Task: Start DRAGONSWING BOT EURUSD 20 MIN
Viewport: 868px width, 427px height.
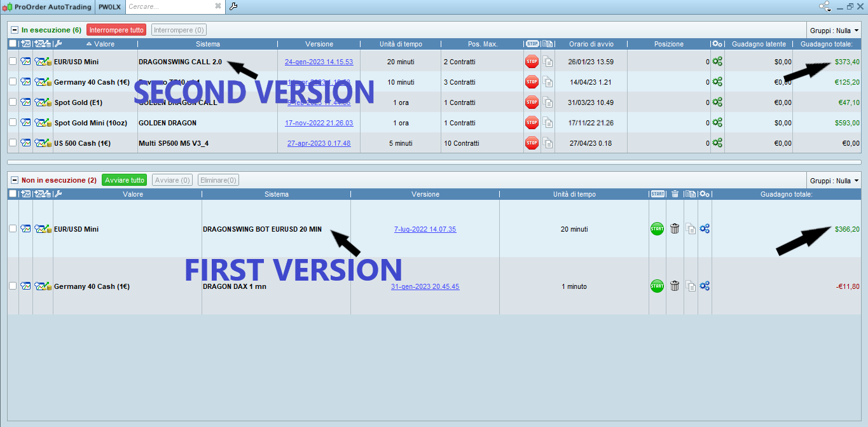Action: tap(657, 229)
